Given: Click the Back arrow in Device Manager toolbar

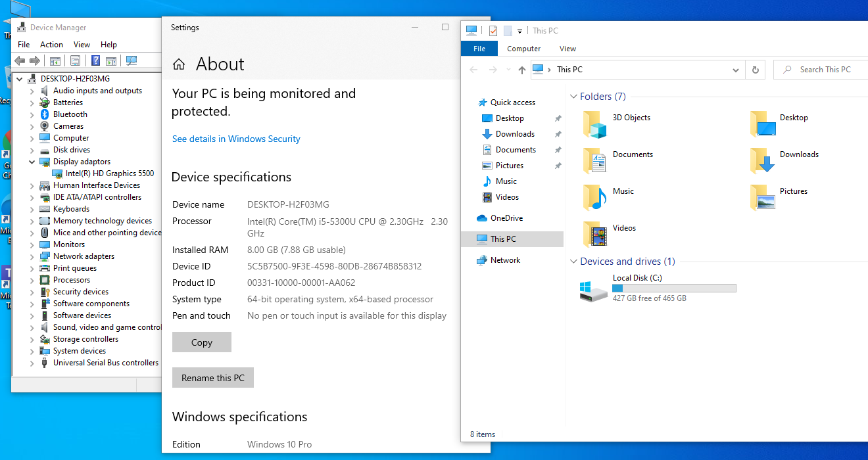Looking at the screenshot, I should (x=20, y=60).
